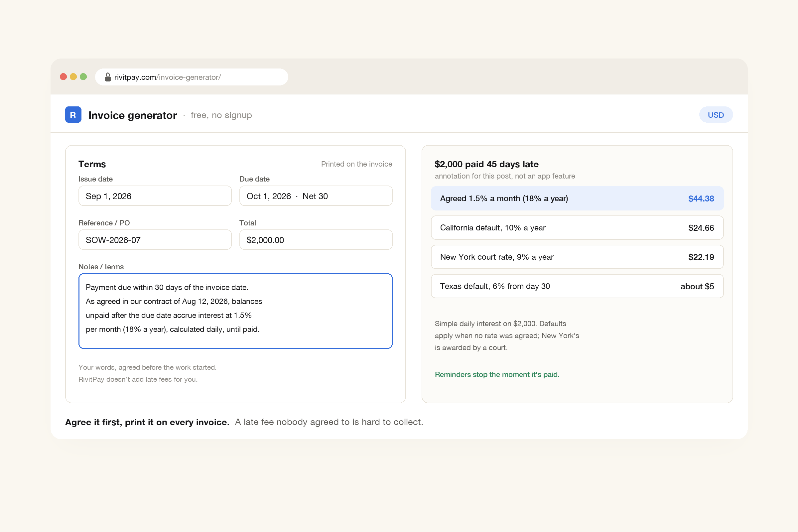798x532 pixels.
Task: Click the rivitpay.com address bar
Action: tap(192, 77)
